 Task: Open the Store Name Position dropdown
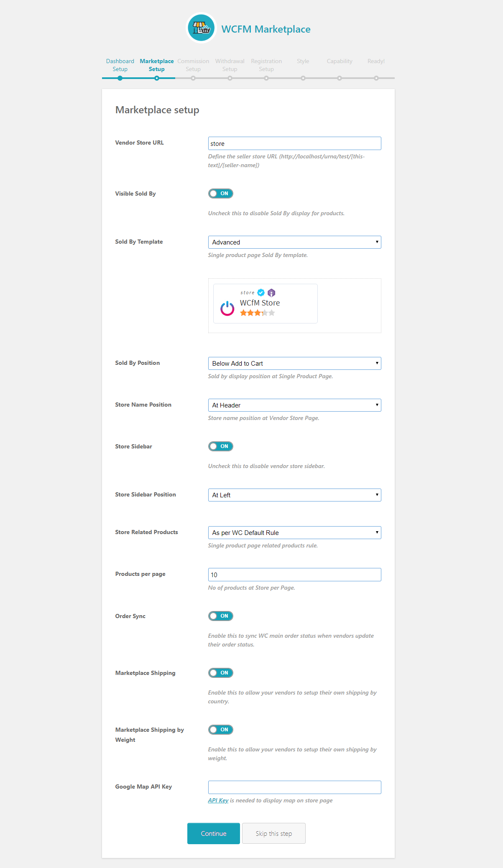295,405
